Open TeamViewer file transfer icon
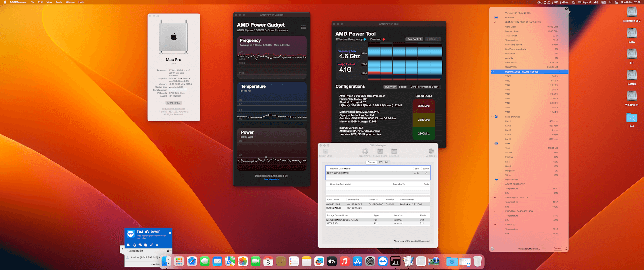644x270 pixels. coord(146,245)
